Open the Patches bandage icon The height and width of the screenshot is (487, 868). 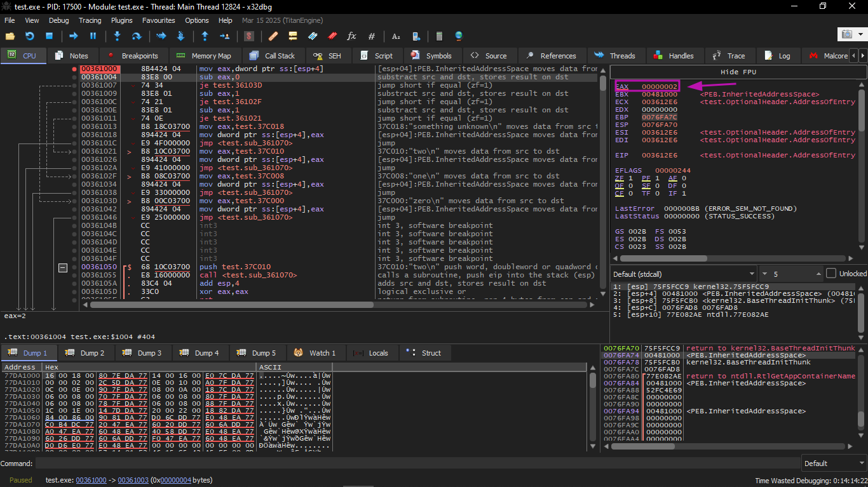pos(273,36)
